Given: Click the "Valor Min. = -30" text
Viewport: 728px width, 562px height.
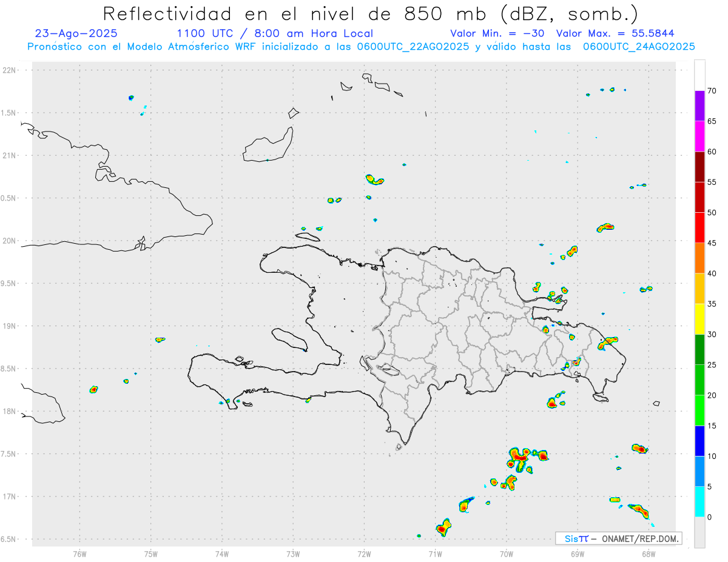Looking at the screenshot, I should [x=498, y=33].
